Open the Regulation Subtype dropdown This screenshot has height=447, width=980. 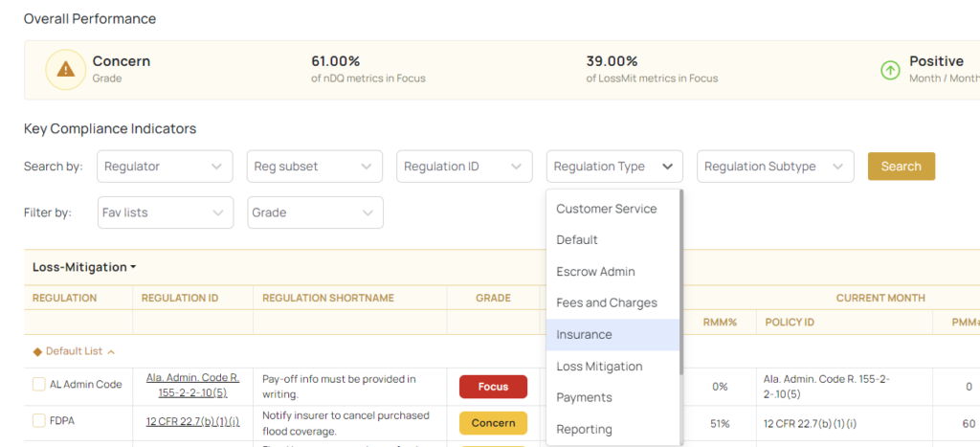(774, 167)
